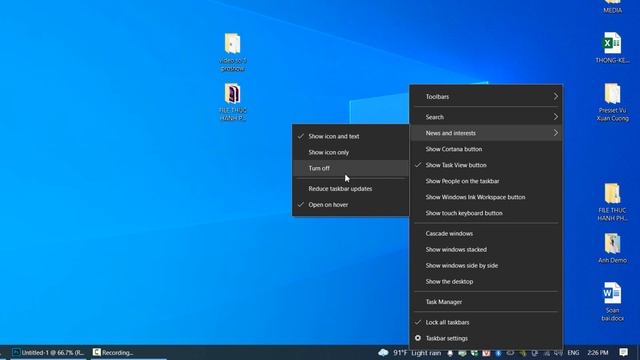
Task: Select the Anh Demo folder icon
Action: tap(612, 248)
